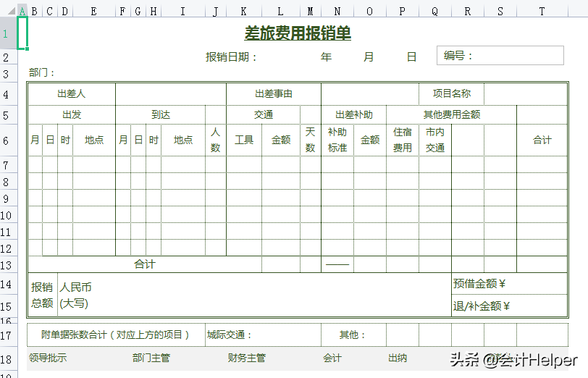Select row 10 header
Viewport: 588px width, 378px height.
tap(8, 215)
